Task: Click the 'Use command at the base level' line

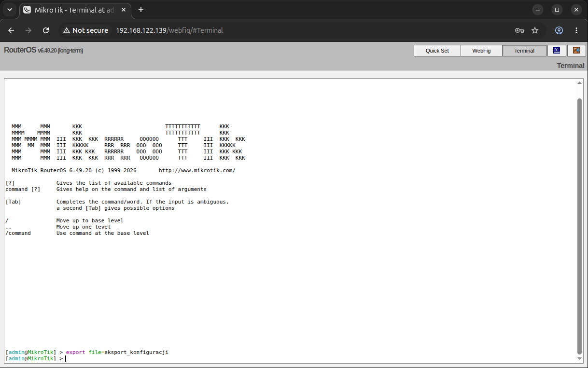Action: (103, 233)
